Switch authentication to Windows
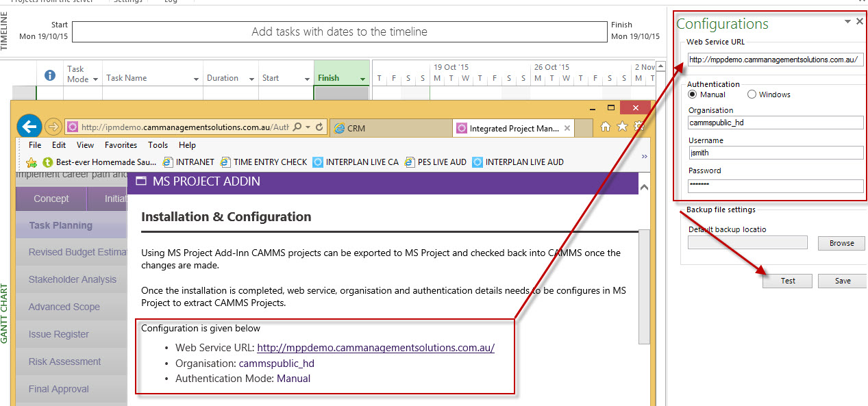Image resolution: width=868 pixels, height=406 pixels. (752, 94)
